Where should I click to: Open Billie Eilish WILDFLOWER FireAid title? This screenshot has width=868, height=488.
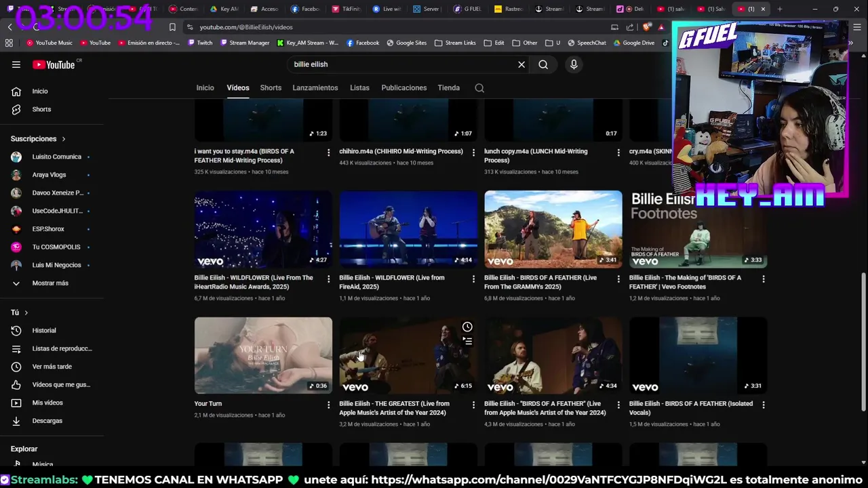pos(392,282)
